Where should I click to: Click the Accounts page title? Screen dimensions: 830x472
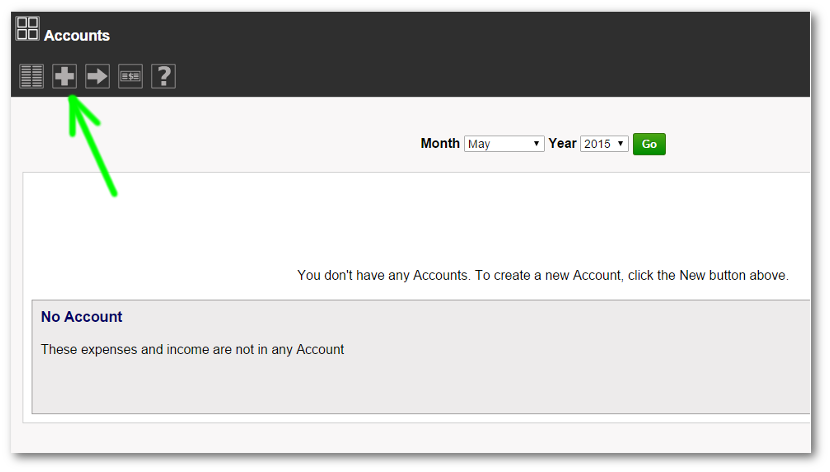pos(77,36)
